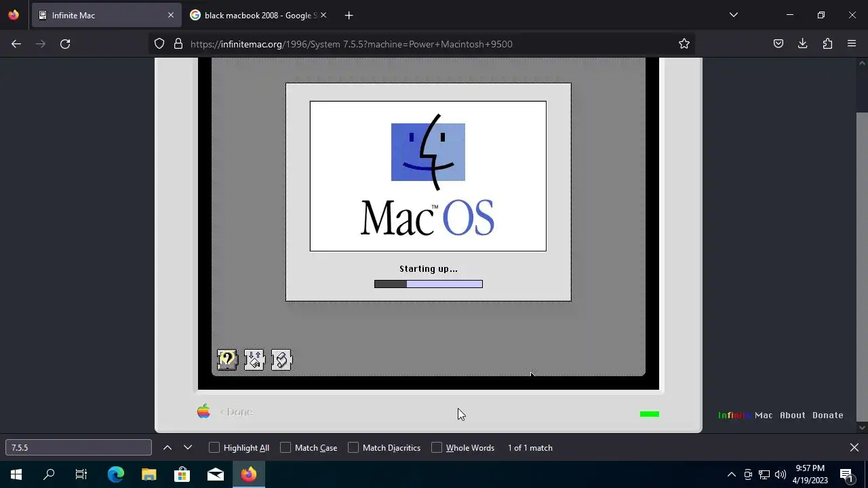
Task: Open the clock and date display
Action: pyautogui.click(x=810, y=474)
